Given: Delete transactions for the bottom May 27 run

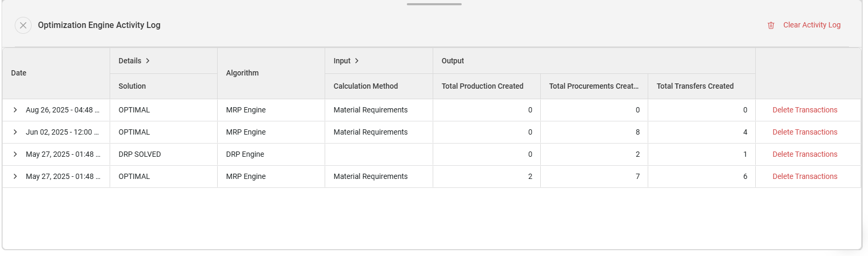Looking at the screenshot, I should (x=805, y=176).
